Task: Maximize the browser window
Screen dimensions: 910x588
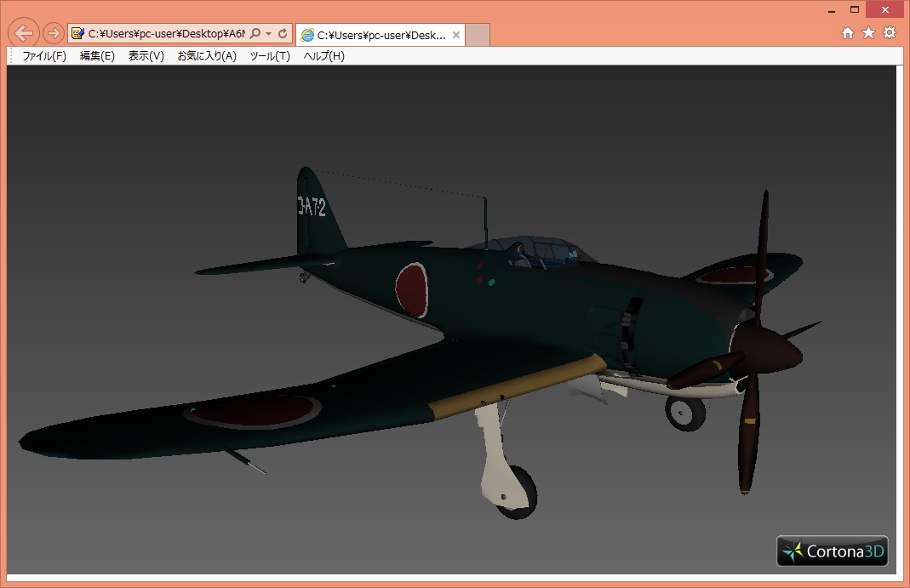Action: pos(855,9)
